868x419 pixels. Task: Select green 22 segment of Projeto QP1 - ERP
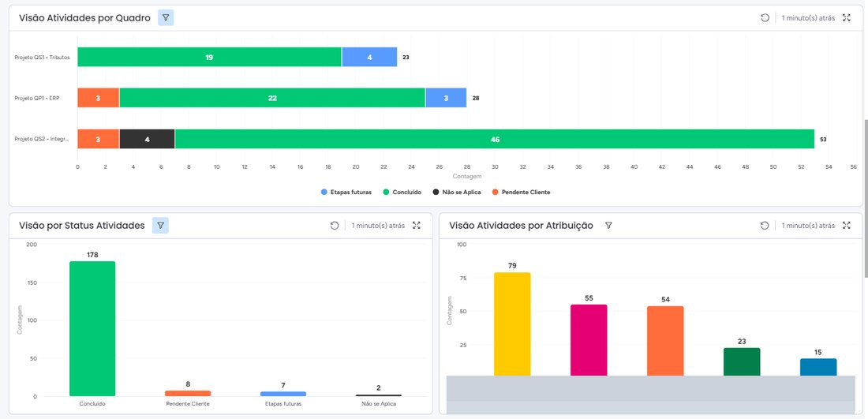[x=271, y=98]
